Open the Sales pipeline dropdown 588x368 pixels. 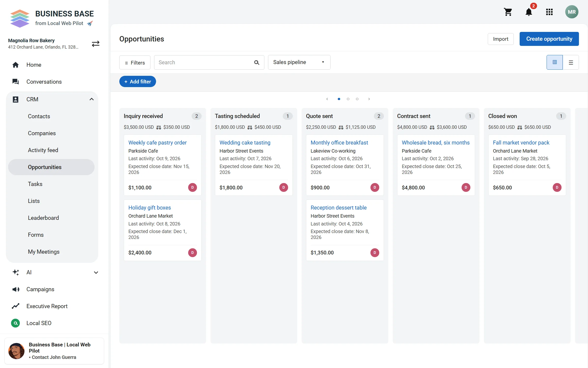[x=299, y=62]
